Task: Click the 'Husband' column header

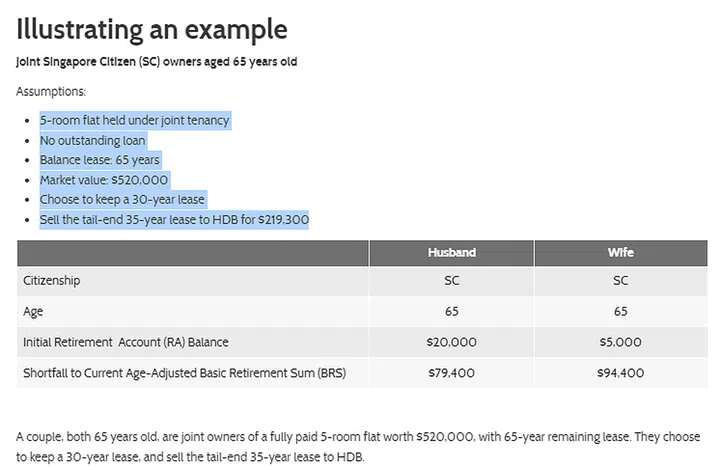Action: click(451, 253)
